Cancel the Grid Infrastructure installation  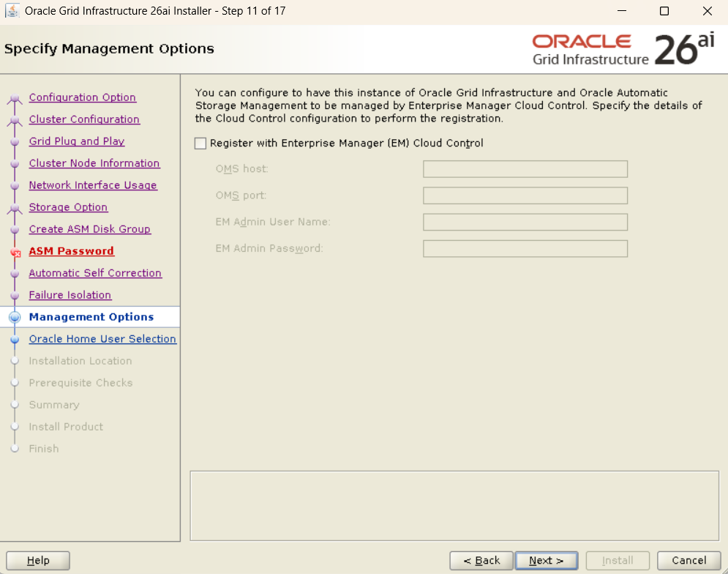(688, 561)
